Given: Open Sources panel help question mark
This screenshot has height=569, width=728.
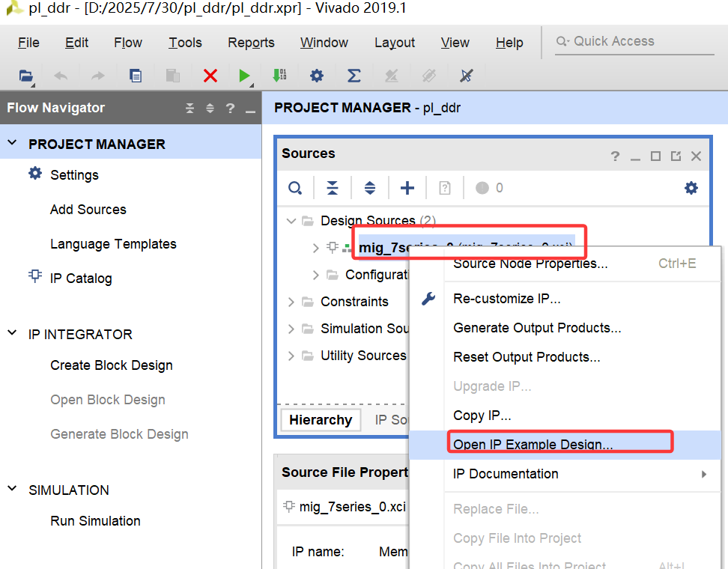Looking at the screenshot, I should [615, 156].
